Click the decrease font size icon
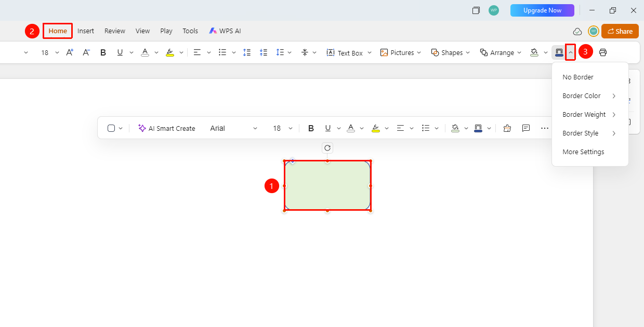The height and width of the screenshot is (327, 644). pos(86,52)
